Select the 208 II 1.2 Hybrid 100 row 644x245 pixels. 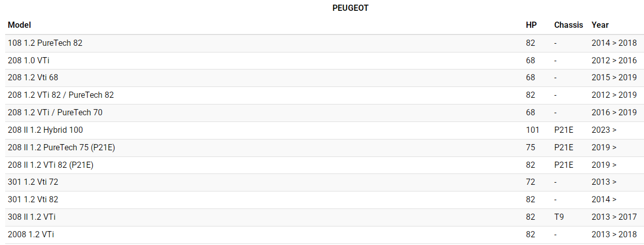point(45,130)
